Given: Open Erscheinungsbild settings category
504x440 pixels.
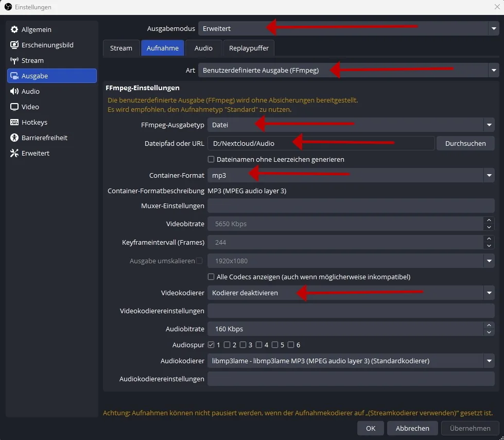Looking at the screenshot, I should (52, 45).
